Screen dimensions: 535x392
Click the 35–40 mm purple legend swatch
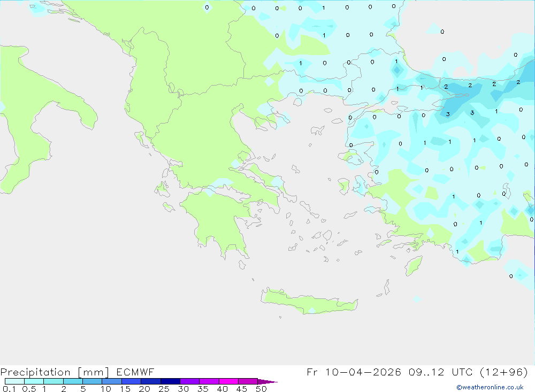(x=209, y=381)
